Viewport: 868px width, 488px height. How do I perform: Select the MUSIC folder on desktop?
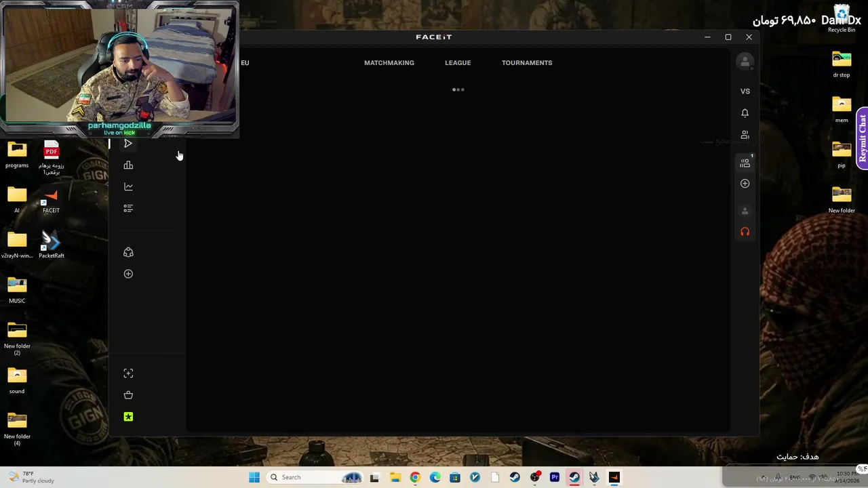[x=17, y=290]
